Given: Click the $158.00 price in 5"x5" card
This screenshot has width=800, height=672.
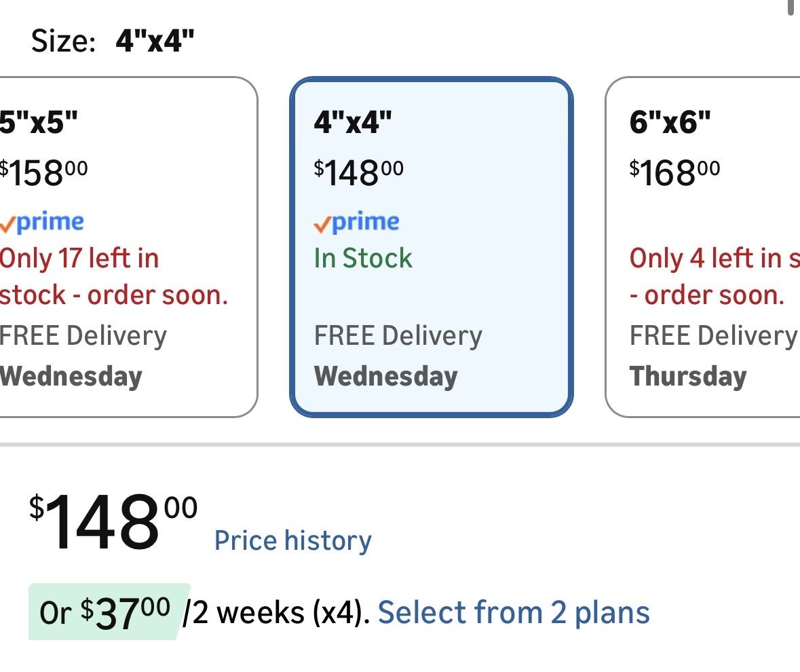Looking at the screenshot, I should [x=43, y=172].
